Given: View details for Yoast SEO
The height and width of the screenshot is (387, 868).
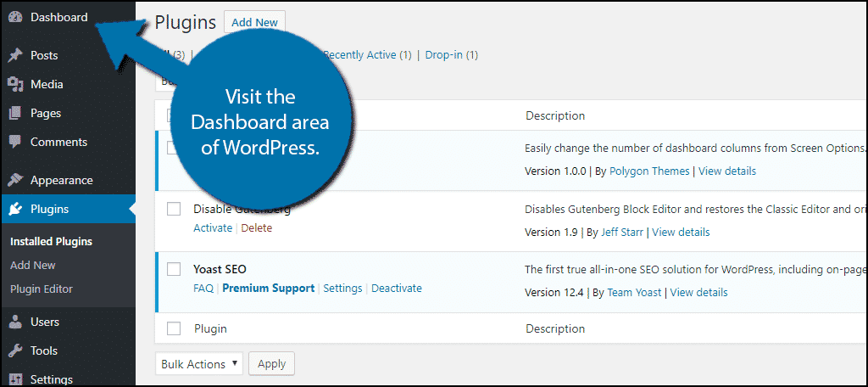Looking at the screenshot, I should click(x=699, y=292).
